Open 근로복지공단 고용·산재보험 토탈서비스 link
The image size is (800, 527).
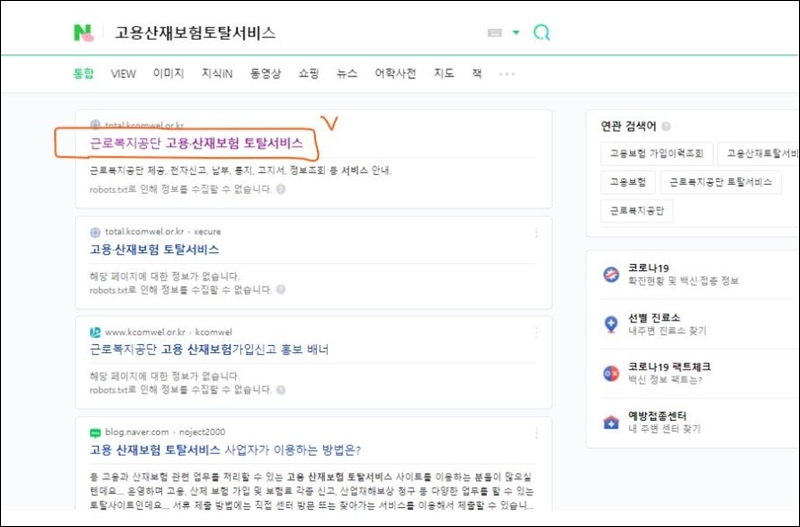[x=196, y=143]
